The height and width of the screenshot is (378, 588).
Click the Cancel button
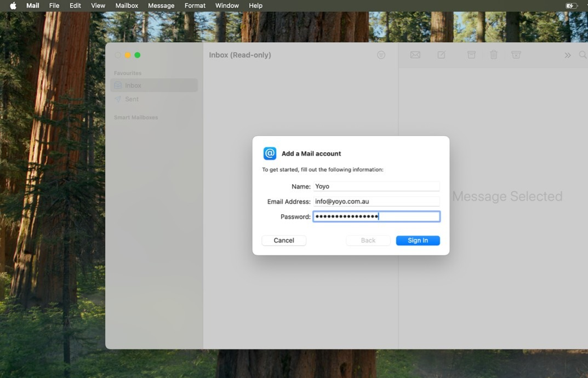pos(284,240)
